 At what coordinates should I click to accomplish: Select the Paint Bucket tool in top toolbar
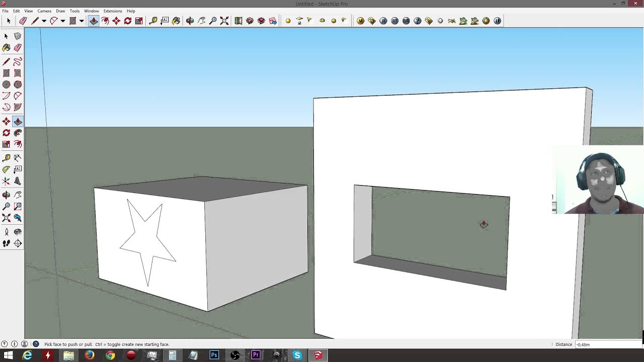click(176, 21)
